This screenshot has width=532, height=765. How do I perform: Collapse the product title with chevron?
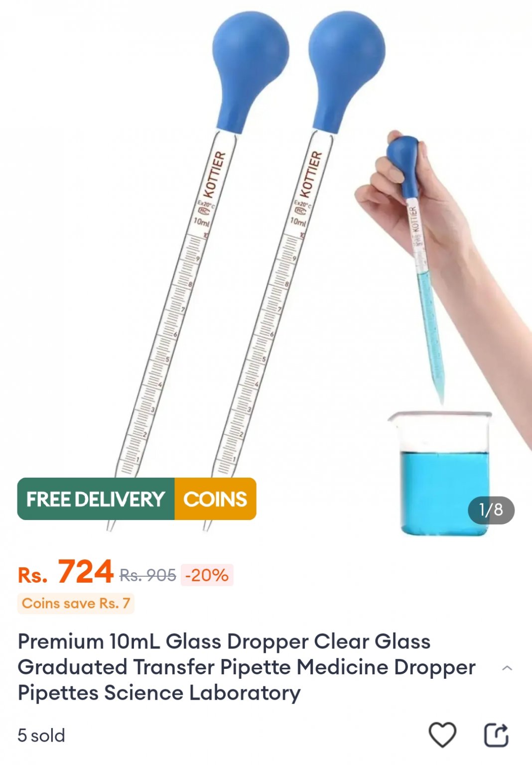point(507,668)
